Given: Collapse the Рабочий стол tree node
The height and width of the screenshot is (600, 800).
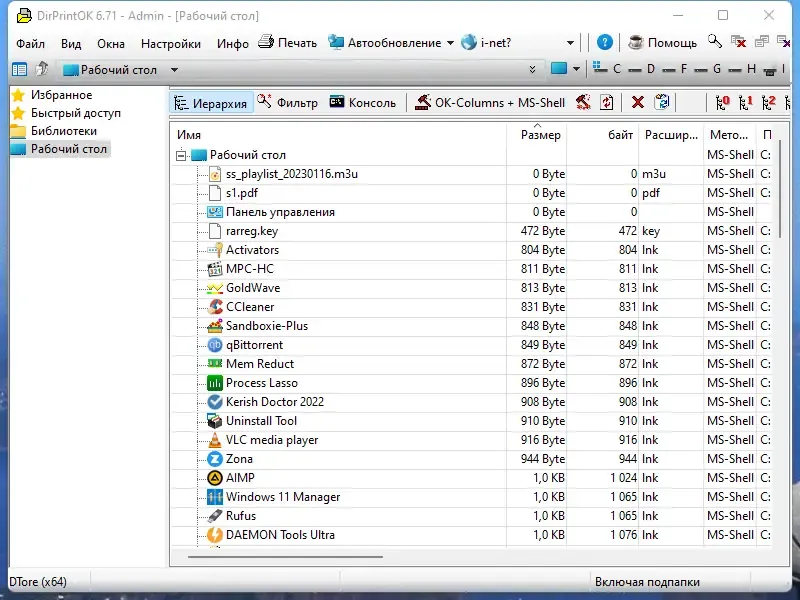Looking at the screenshot, I should tap(181, 155).
